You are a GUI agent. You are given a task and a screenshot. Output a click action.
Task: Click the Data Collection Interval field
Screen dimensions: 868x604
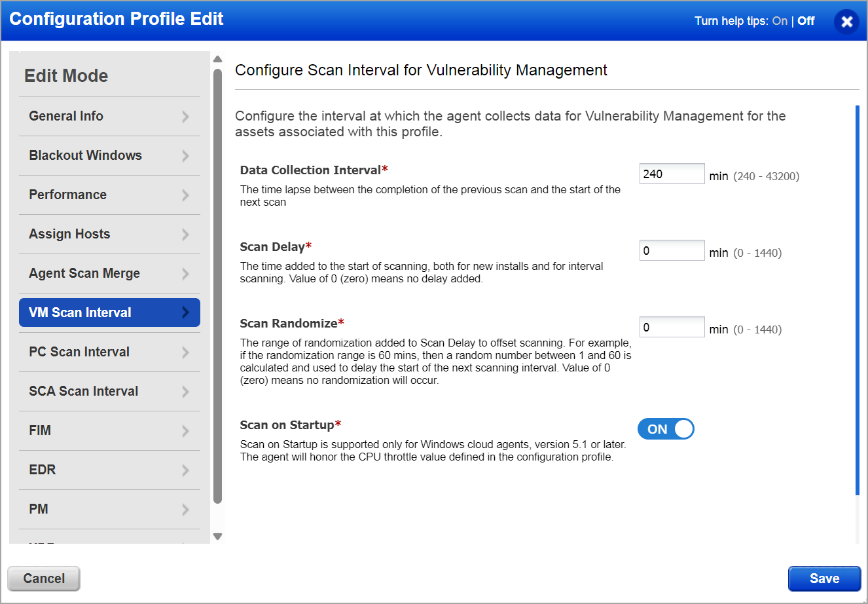point(672,174)
